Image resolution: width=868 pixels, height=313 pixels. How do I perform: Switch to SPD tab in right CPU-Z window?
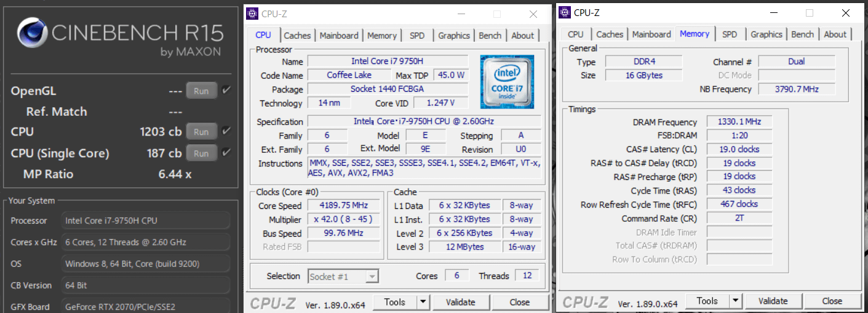(x=730, y=35)
